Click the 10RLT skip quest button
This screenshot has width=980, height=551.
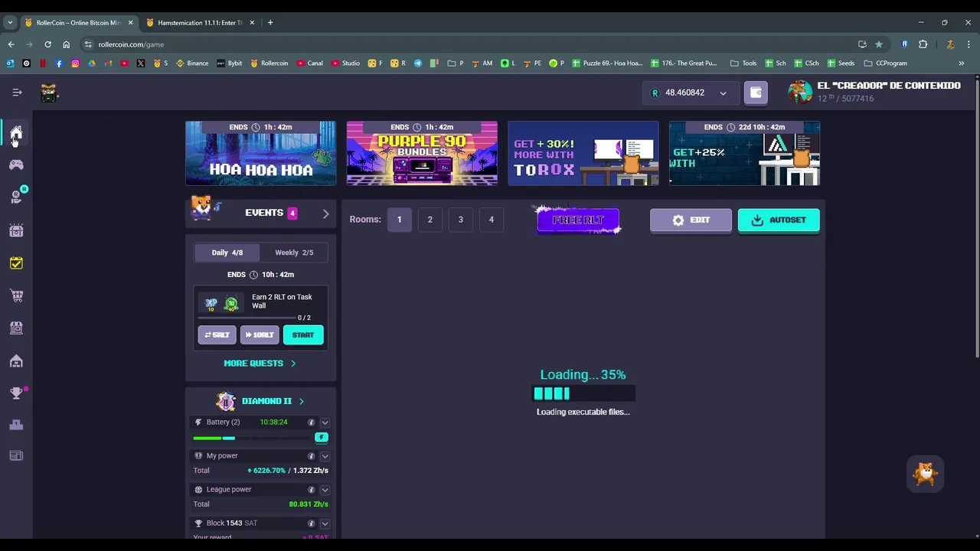[x=260, y=335]
